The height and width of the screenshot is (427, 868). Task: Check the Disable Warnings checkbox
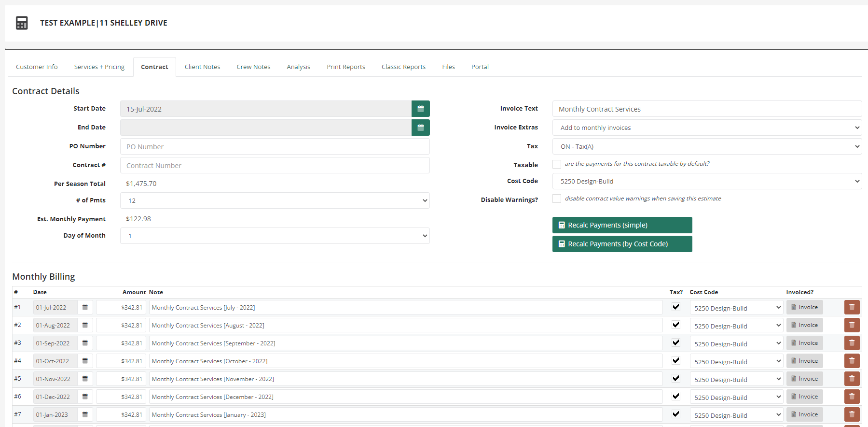pyautogui.click(x=557, y=199)
